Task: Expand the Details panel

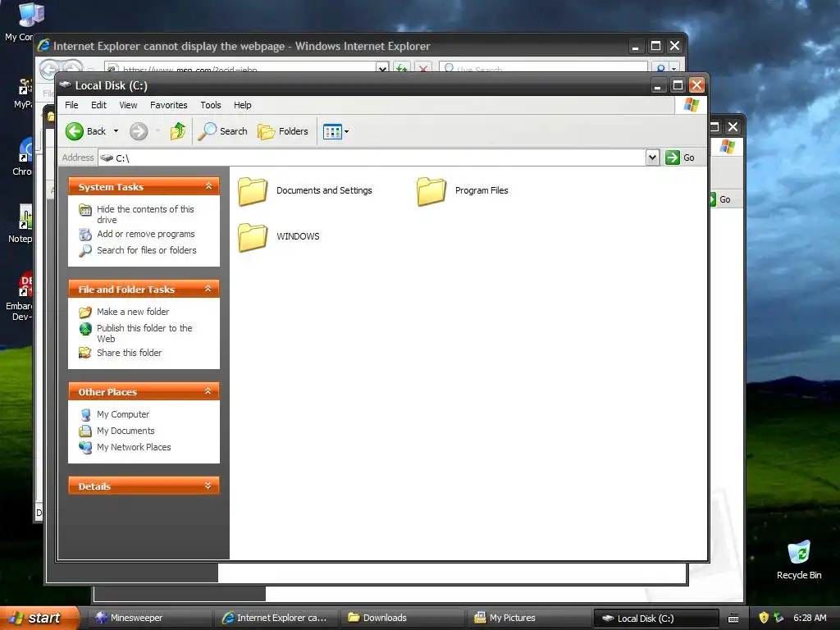Action: pos(208,486)
